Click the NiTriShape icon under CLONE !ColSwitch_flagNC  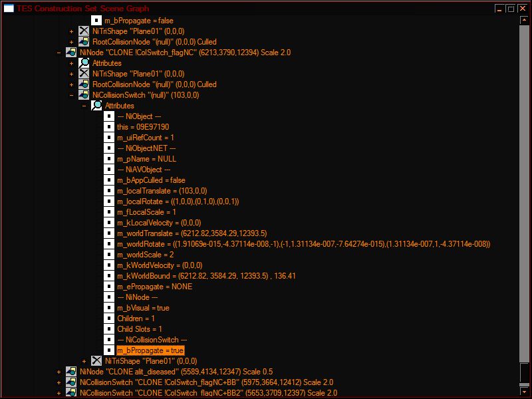84,74
